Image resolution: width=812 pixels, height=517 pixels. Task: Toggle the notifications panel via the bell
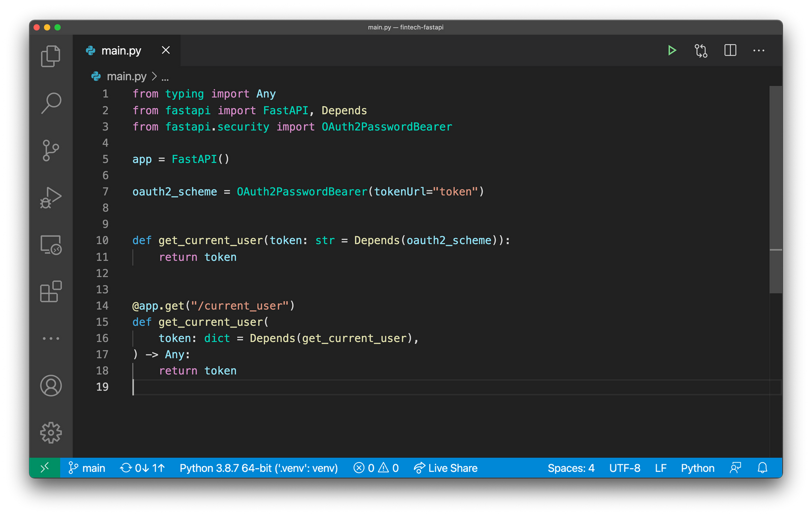point(762,468)
